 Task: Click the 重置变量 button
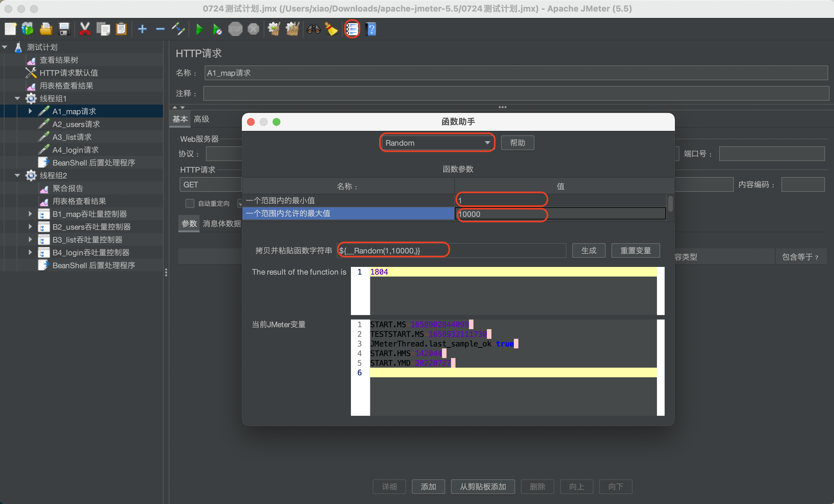(x=635, y=251)
